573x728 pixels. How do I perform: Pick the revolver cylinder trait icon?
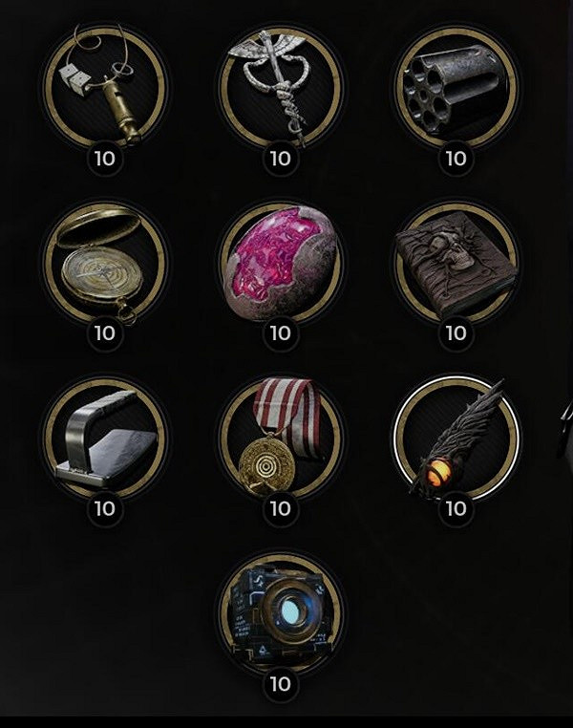(x=456, y=87)
